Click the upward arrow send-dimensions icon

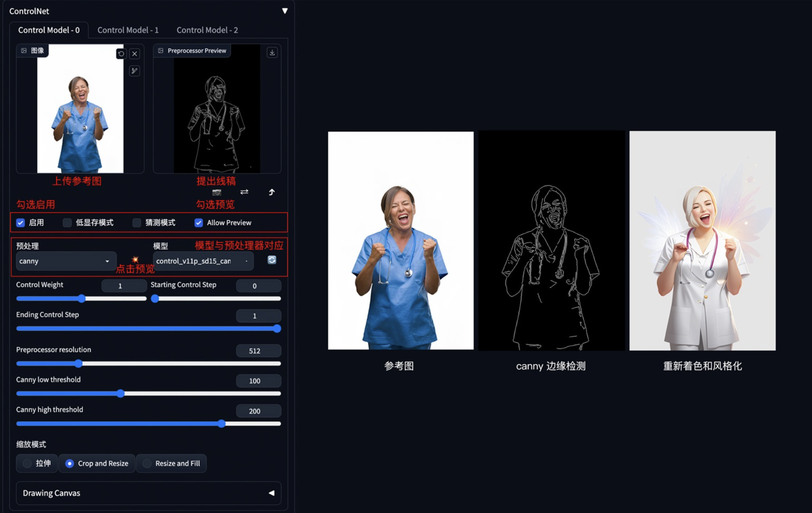(272, 192)
